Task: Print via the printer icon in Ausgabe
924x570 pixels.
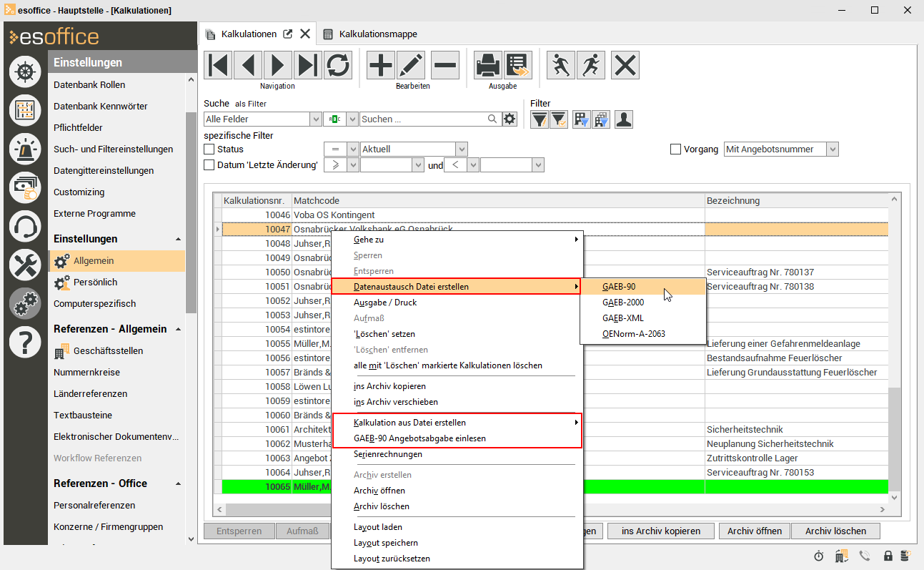Action: point(488,65)
